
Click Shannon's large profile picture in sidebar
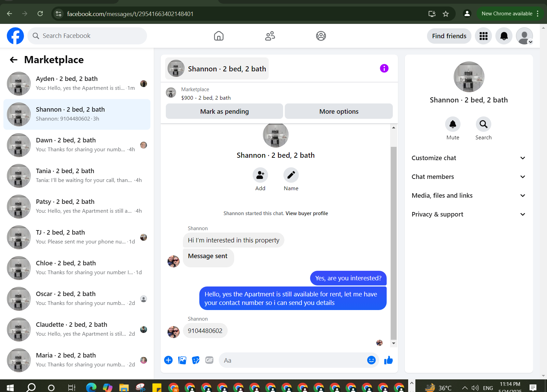[469, 77]
